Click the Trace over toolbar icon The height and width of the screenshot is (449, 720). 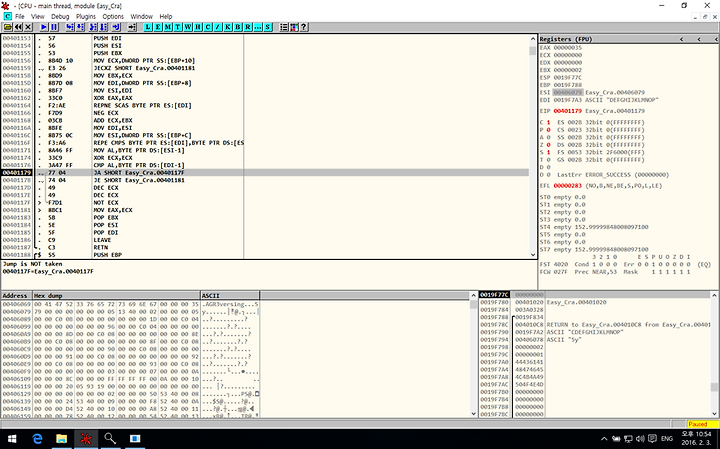(x=103, y=27)
